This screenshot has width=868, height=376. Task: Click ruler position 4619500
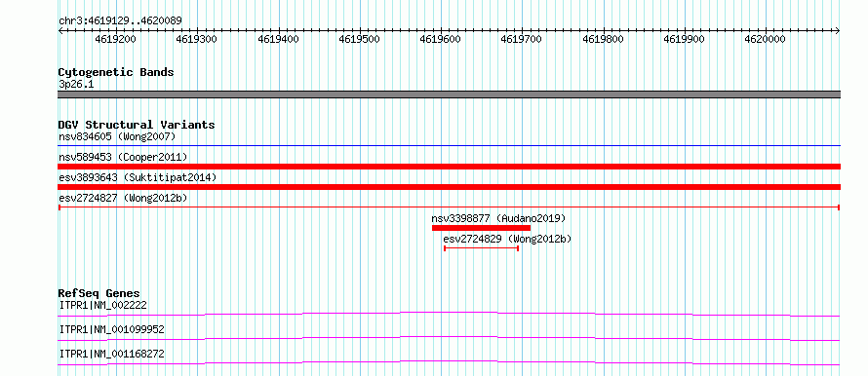point(359,39)
